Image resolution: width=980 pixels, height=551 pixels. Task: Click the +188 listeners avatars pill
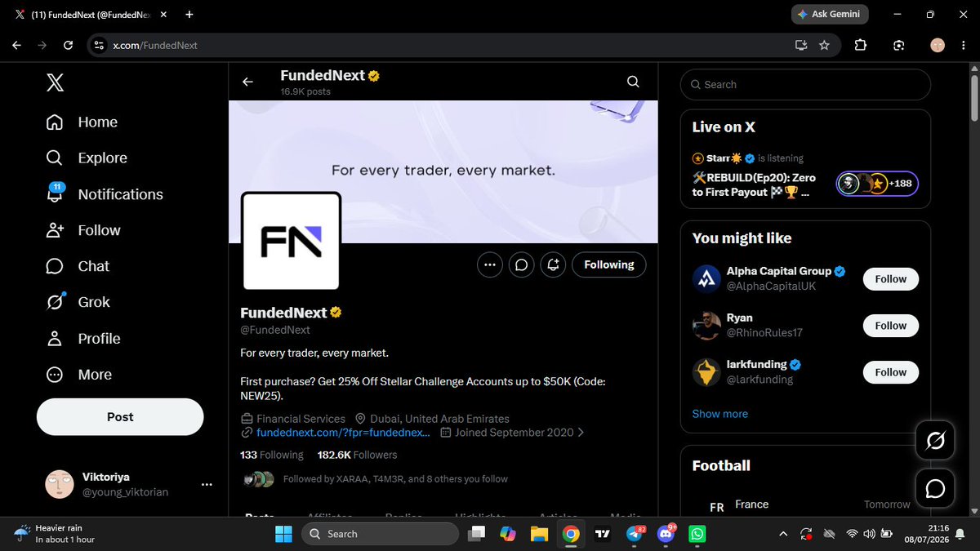click(877, 184)
